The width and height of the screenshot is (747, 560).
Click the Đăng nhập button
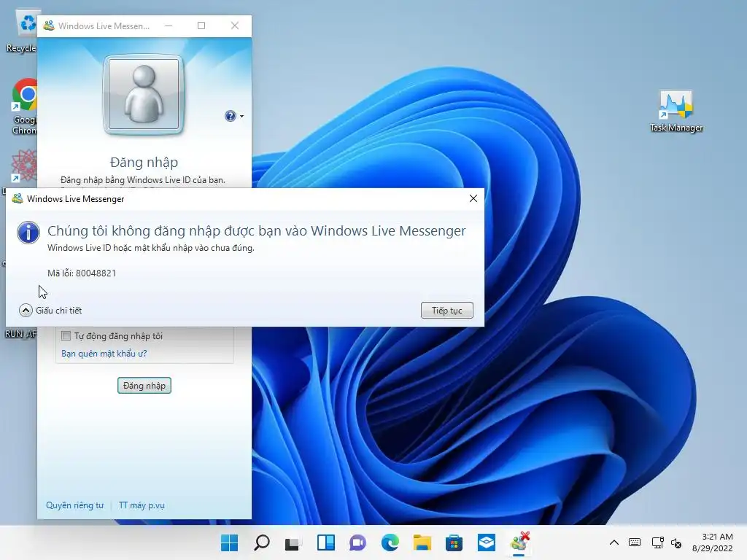click(144, 385)
